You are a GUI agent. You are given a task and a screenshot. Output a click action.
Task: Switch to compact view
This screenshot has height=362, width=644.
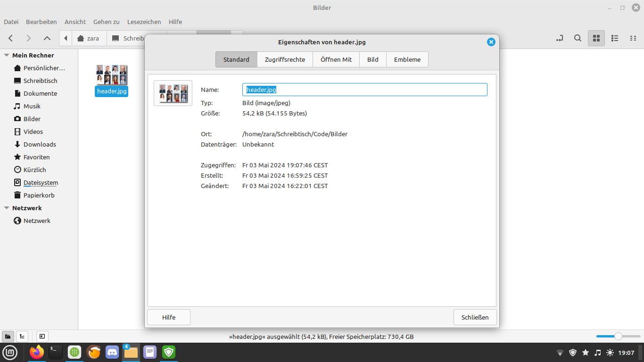(x=633, y=38)
